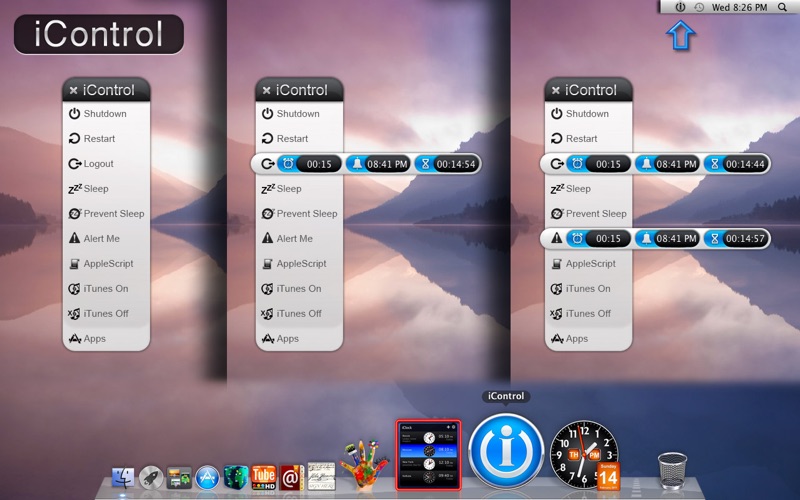Turn iTunes On in the right panel
Screen dimensions: 800x500
588,289
